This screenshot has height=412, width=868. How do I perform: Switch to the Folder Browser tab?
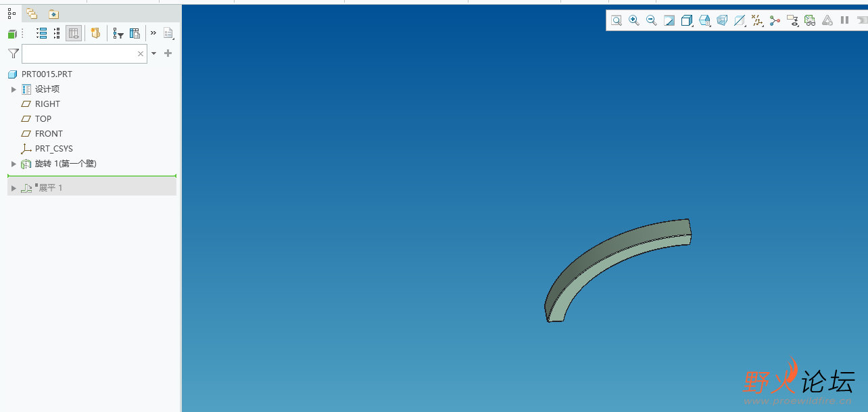[32, 13]
